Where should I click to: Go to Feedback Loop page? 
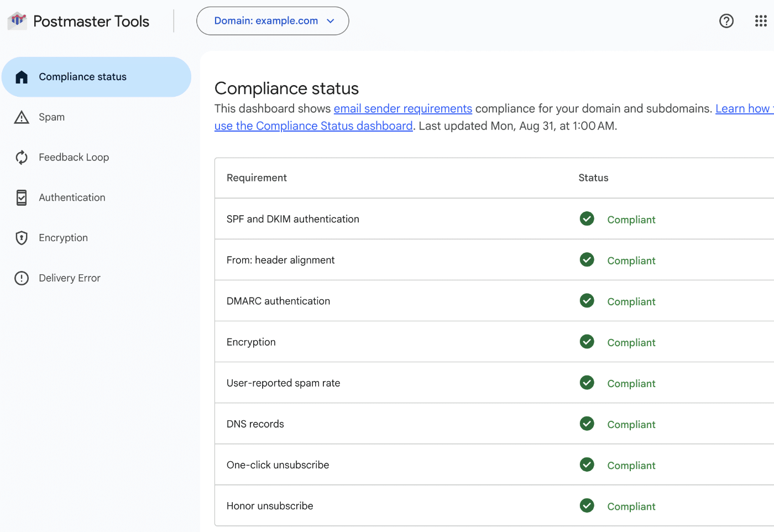pyautogui.click(x=74, y=158)
